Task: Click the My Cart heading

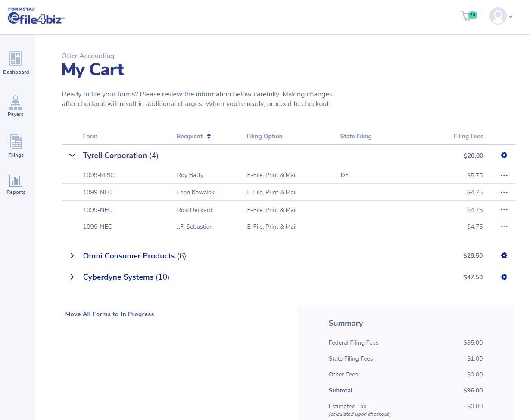Action: (x=93, y=70)
